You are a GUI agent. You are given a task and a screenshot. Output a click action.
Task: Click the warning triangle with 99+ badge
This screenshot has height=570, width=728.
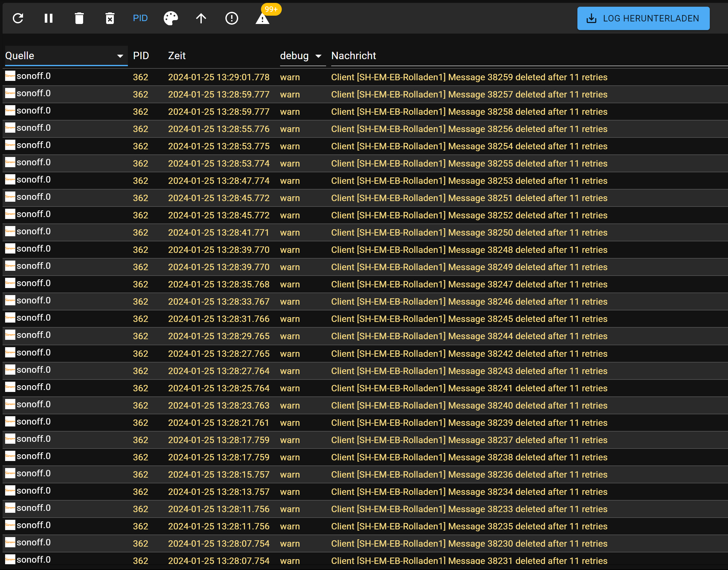[x=262, y=18]
